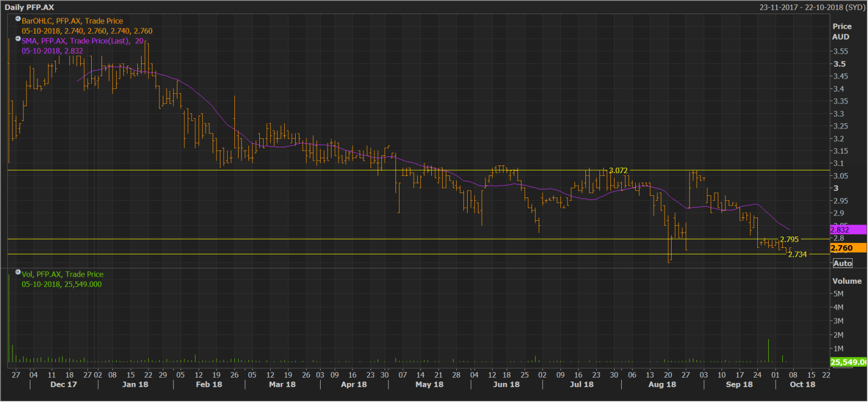The image size is (868, 402).
Task: Click the 'Price AUD' axis header
Action: click(841, 31)
